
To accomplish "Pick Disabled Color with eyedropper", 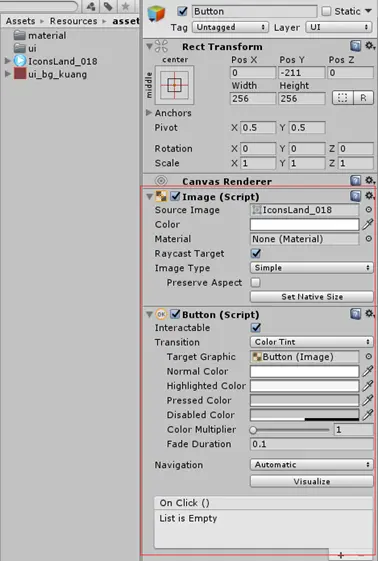I will click(368, 415).
